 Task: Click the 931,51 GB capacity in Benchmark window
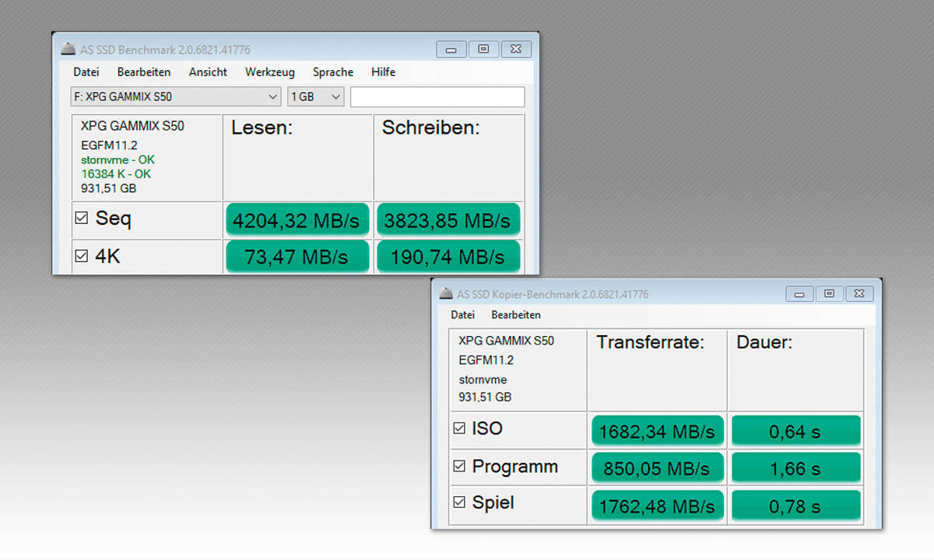point(107,188)
